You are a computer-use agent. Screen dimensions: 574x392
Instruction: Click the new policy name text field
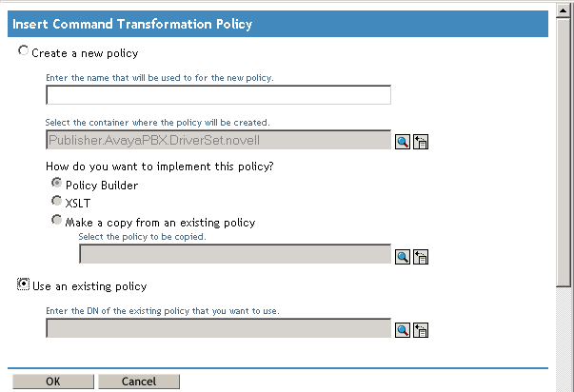point(218,95)
